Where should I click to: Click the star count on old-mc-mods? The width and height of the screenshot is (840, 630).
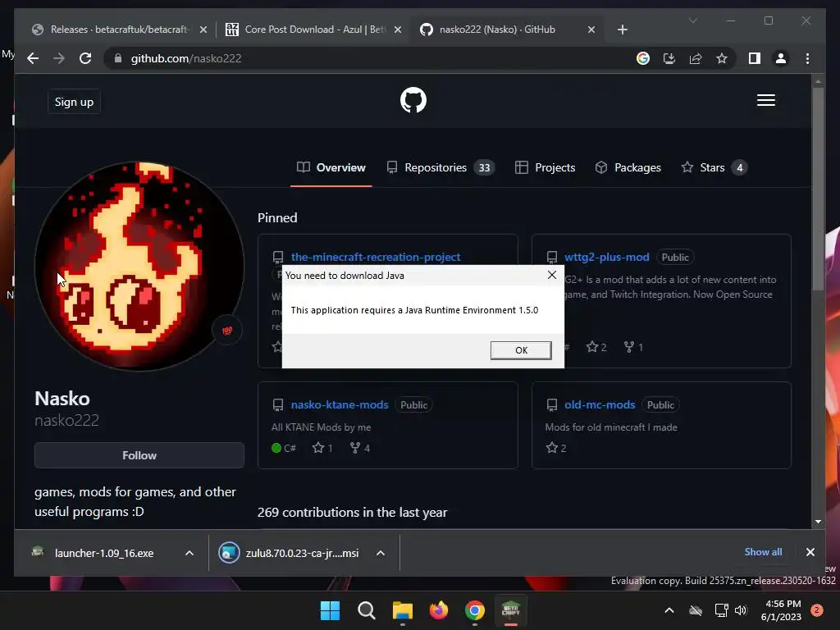pyautogui.click(x=556, y=448)
